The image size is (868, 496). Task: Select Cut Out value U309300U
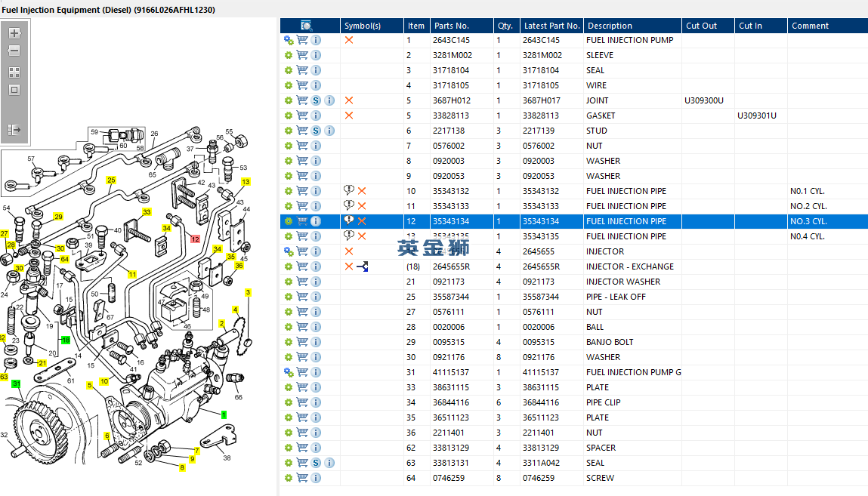click(704, 100)
